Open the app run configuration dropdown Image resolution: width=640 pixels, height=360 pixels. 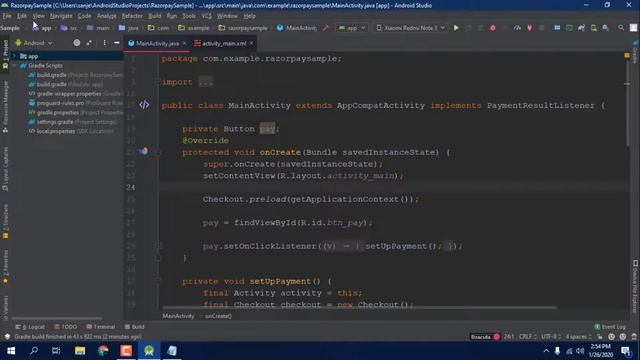pyautogui.click(x=352, y=28)
